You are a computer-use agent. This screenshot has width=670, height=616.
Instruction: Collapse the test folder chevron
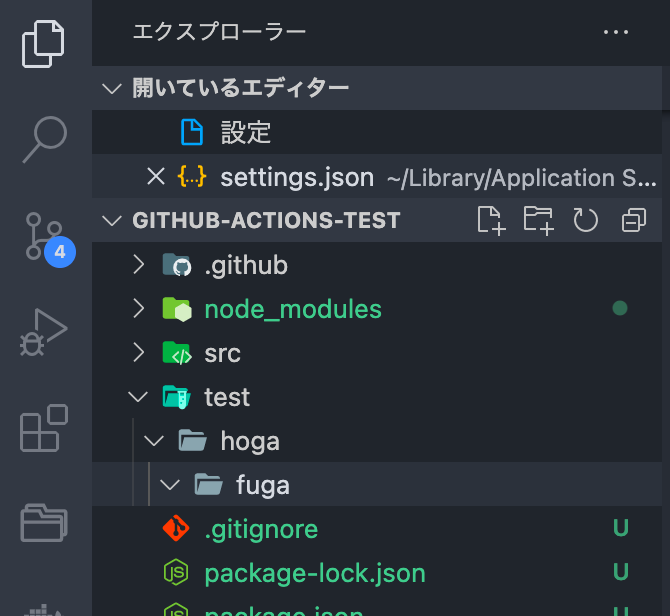[x=138, y=397]
